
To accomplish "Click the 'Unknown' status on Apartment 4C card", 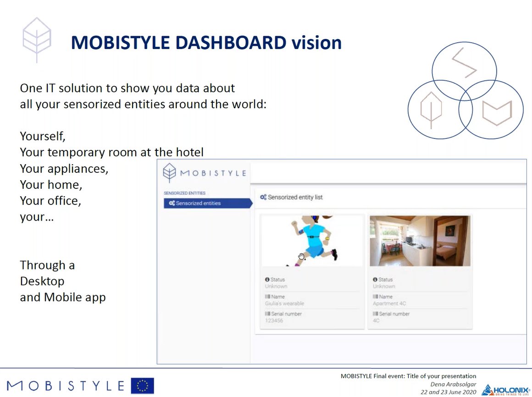I will (384, 287).
